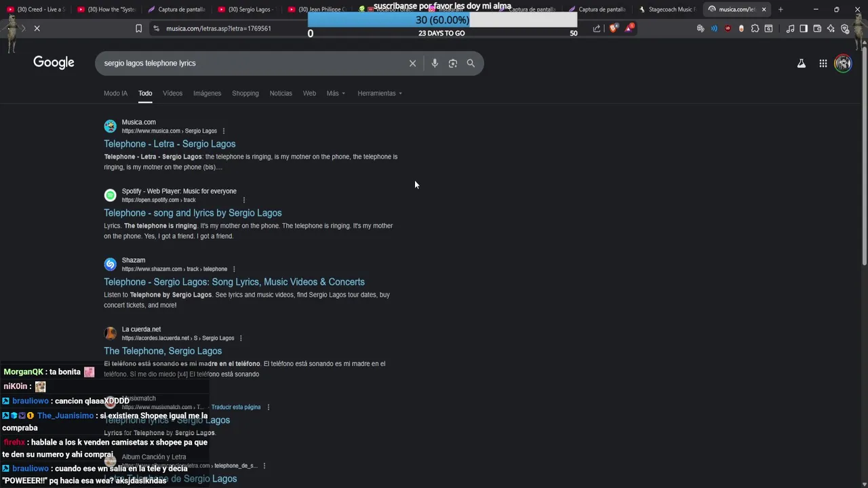Image resolution: width=868 pixels, height=488 pixels.
Task: Start voice search with the microphone icon
Action: (435, 63)
